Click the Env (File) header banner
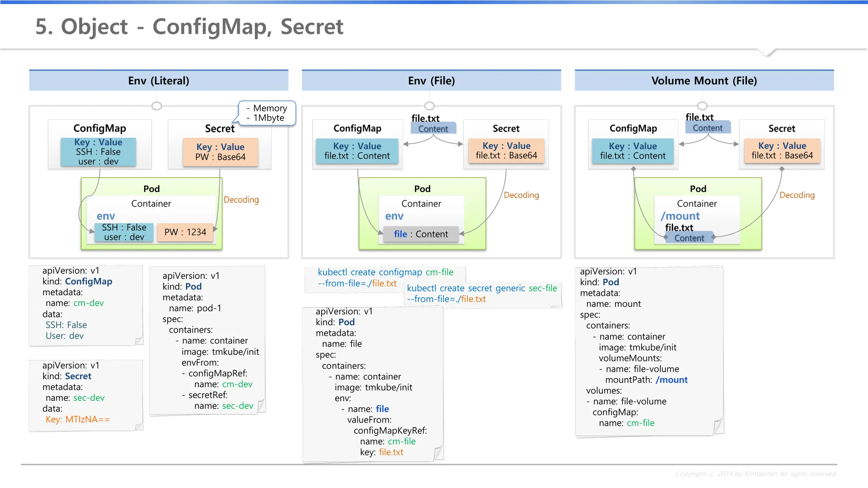 point(431,80)
